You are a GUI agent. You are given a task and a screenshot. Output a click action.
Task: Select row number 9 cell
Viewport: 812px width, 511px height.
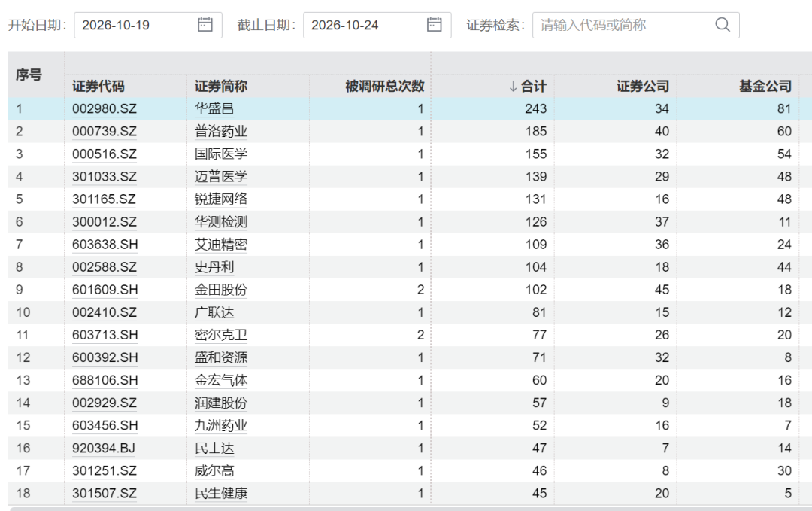19,290
